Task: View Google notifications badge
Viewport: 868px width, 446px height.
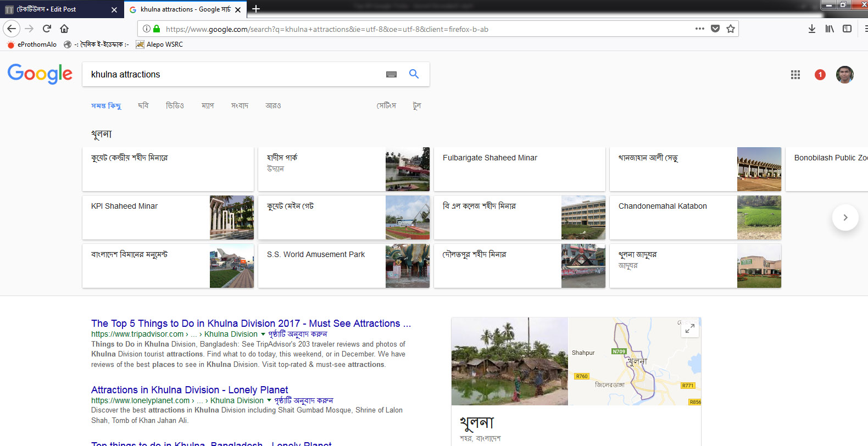Action: (820, 75)
